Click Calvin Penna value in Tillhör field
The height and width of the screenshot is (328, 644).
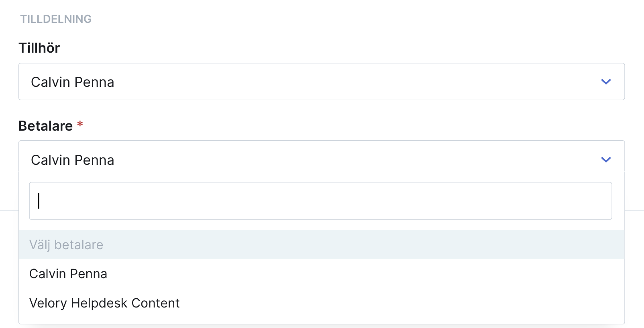[73, 82]
